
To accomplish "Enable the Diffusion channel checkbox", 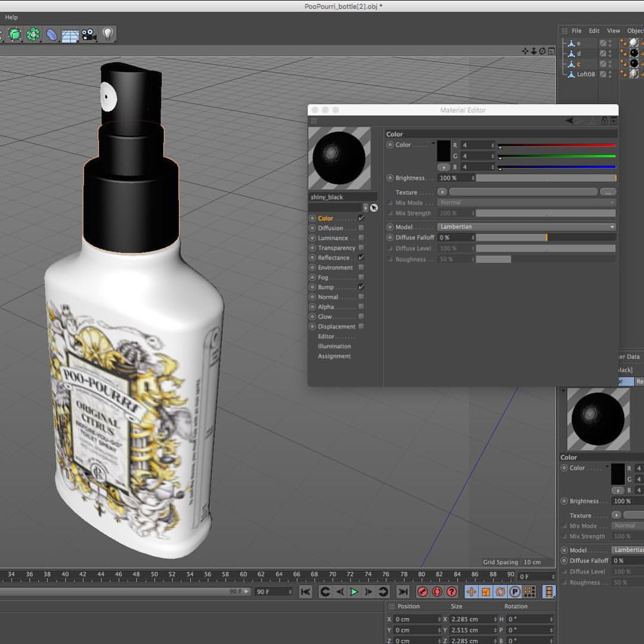I will pyautogui.click(x=361, y=228).
